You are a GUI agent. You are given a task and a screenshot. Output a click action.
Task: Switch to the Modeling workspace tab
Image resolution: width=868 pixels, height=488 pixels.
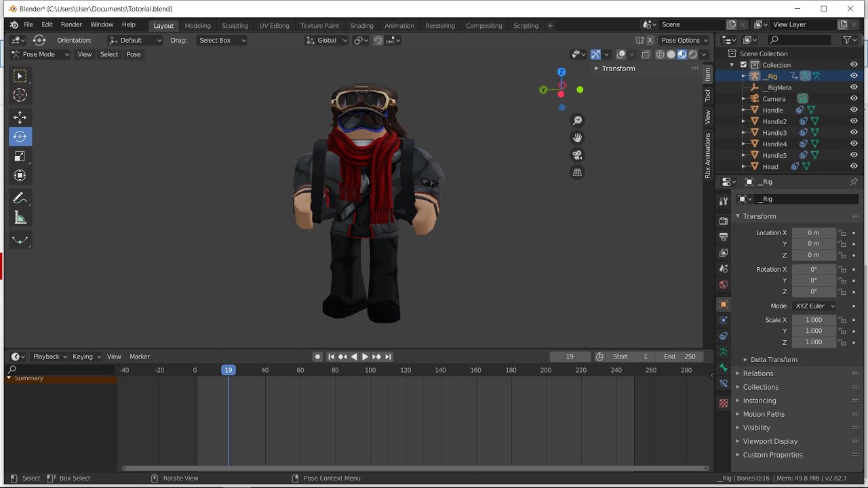point(198,26)
